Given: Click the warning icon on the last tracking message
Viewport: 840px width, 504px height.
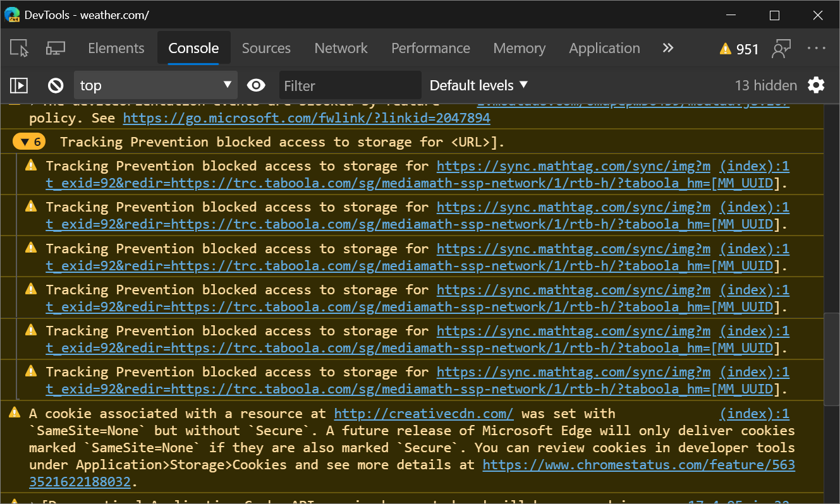Looking at the screenshot, I should 31,371.
